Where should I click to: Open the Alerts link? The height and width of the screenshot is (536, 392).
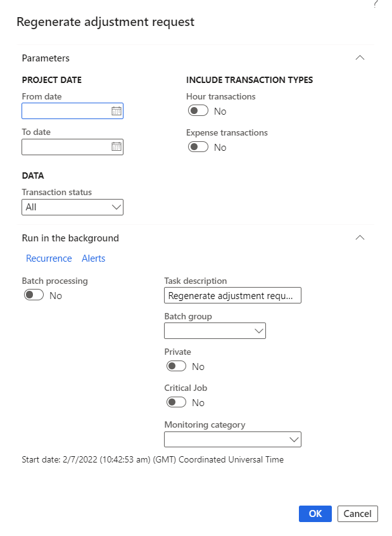coord(94,258)
